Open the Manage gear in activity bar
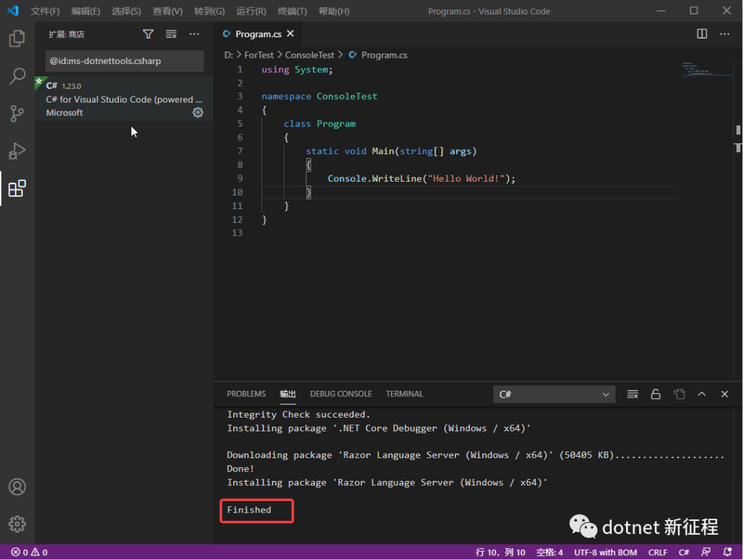The width and height of the screenshot is (743, 560). point(17,524)
